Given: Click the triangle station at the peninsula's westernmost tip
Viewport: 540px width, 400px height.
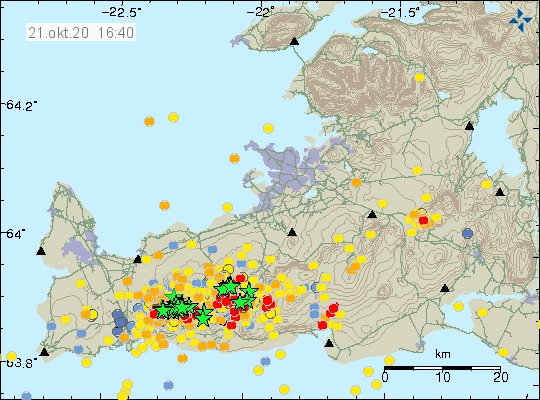Looking at the screenshot, I should (41, 251).
